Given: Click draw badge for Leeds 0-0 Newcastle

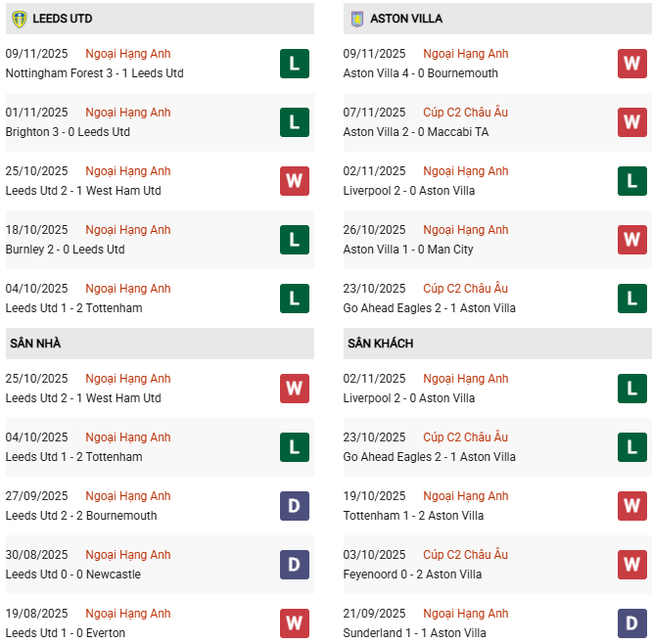Looking at the screenshot, I should [294, 565].
